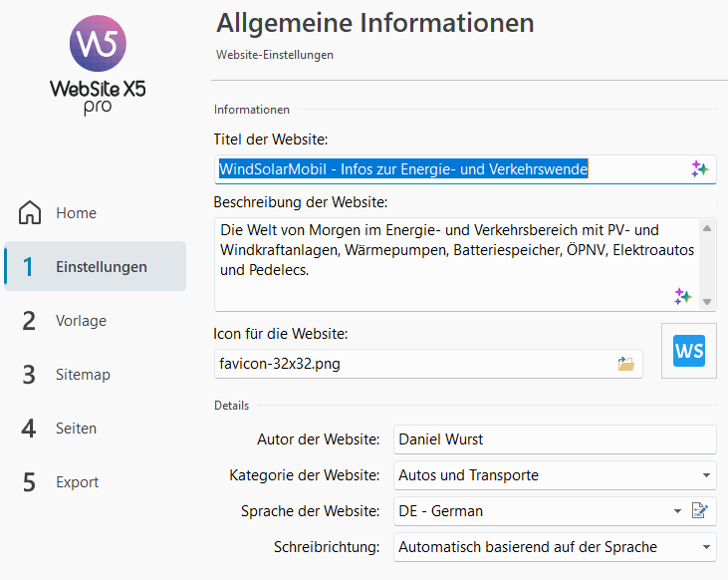Image resolution: width=728 pixels, height=580 pixels.
Task: Click the WS favicon preview thumbnail
Action: pos(689,351)
